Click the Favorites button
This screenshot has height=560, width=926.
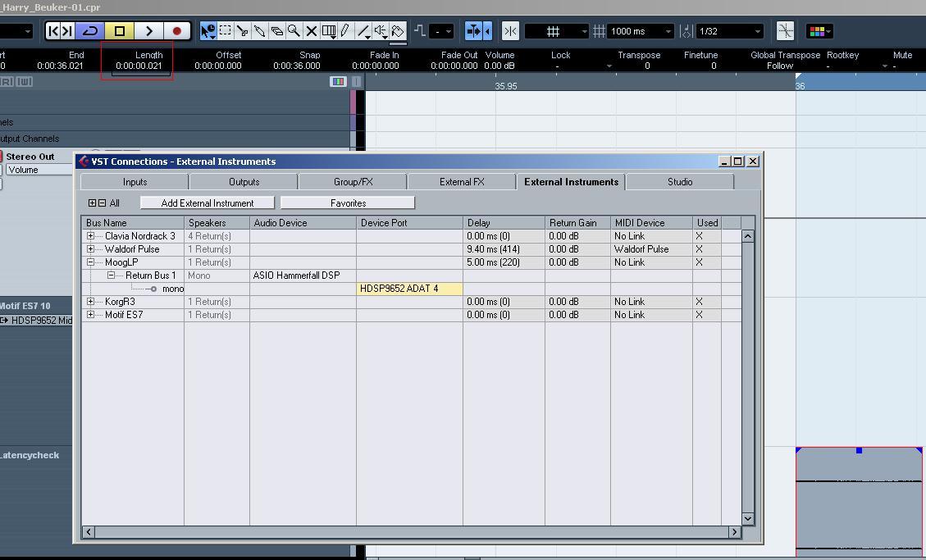point(348,203)
